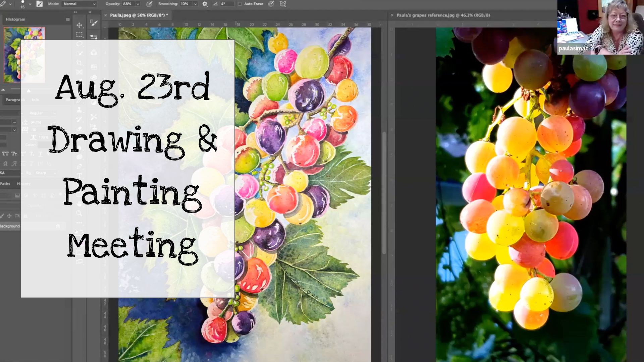Viewport: 644px width, 362px height.
Task: Click the small mountain zoom-out icon
Action: pyautogui.click(x=3, y=90)
